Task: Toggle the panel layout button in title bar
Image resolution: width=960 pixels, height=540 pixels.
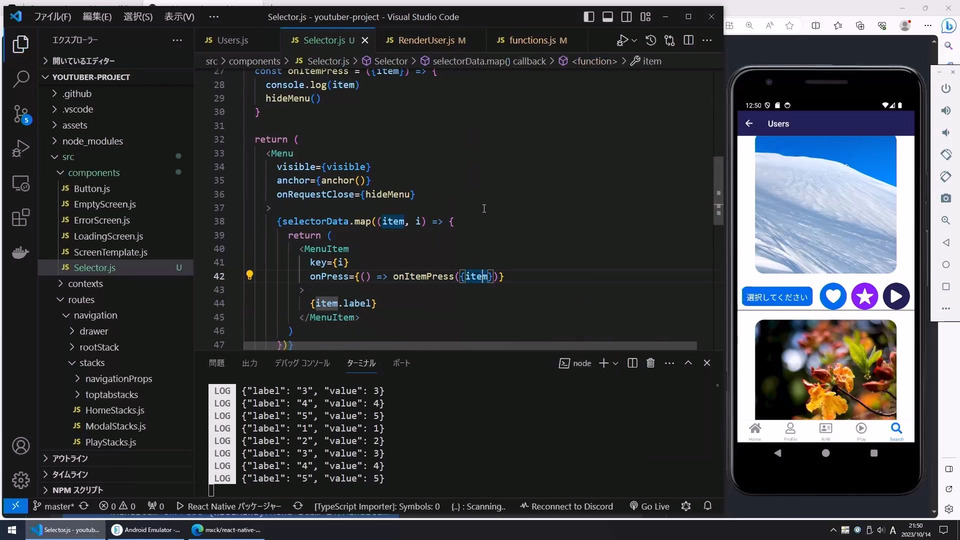Action: click(x=609, y=17)
